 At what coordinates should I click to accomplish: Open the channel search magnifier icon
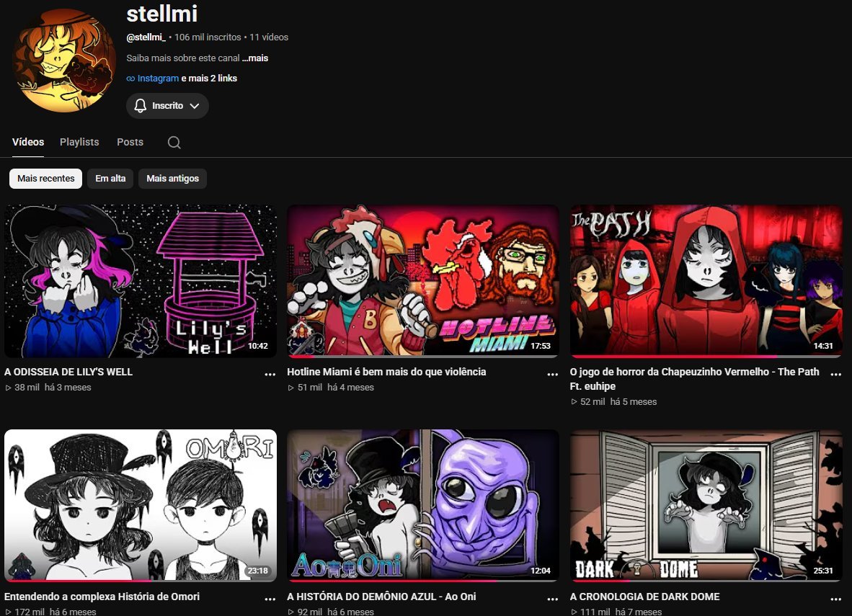174,143
